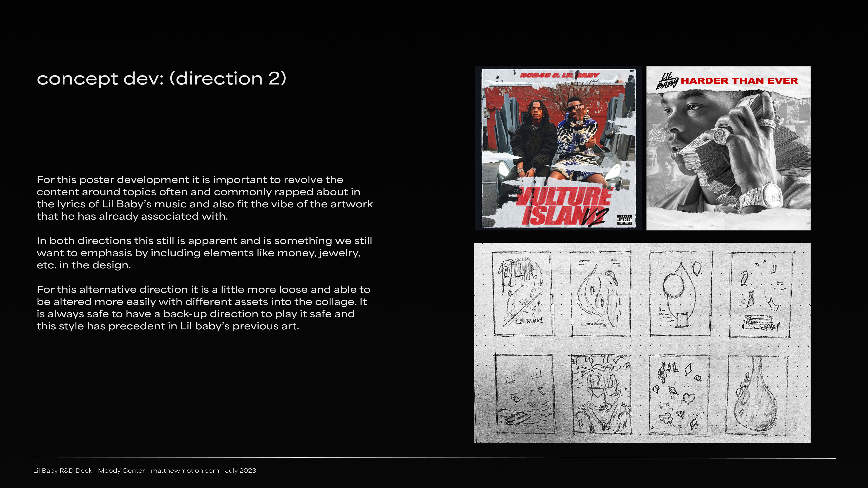Click the paragraph starting 'For this poster development'
Image resolution: width=868 pixels, height=488 pixels.
click(205, 198)
